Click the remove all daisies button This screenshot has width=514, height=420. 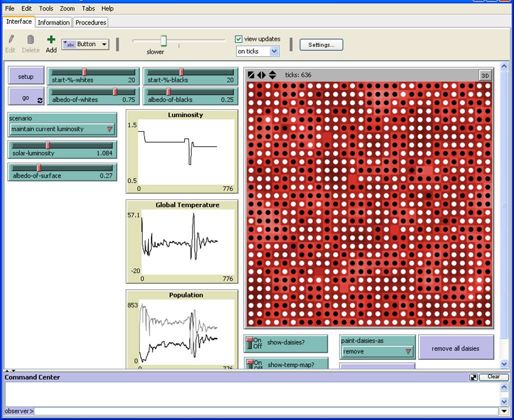[x=455, y=348]
